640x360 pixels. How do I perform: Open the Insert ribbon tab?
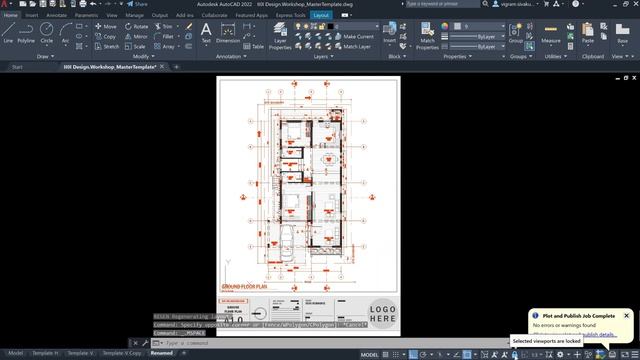(31, 15)
